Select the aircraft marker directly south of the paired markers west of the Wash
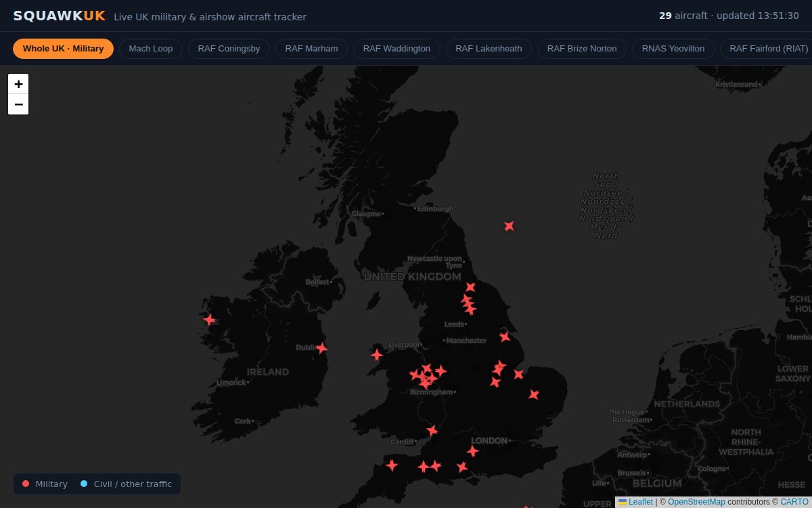The image size is (812, 508). 495,383
